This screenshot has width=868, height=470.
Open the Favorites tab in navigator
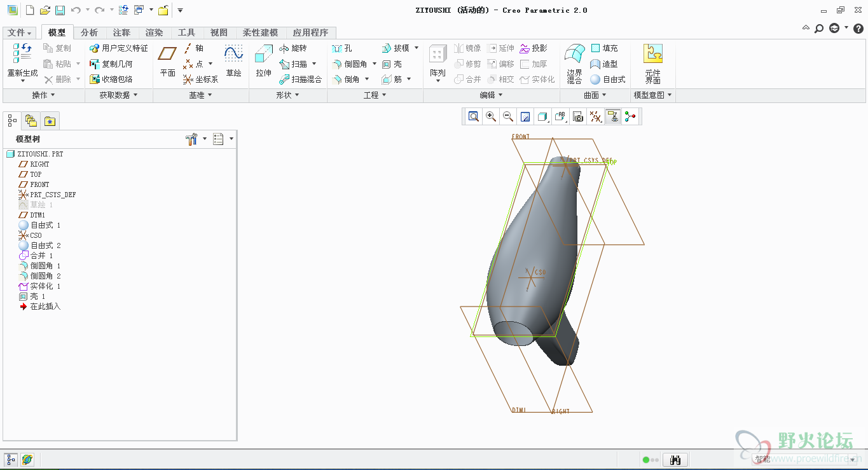(50, 120)
